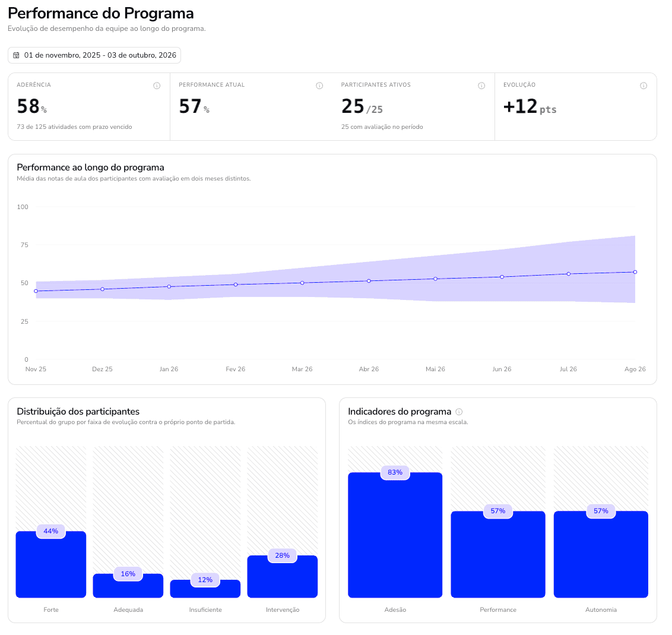Image resolution: width=672 pixels, height=635 pixels.
Task: Show info for Participantes Ativos card
Action: pos(481,86)
